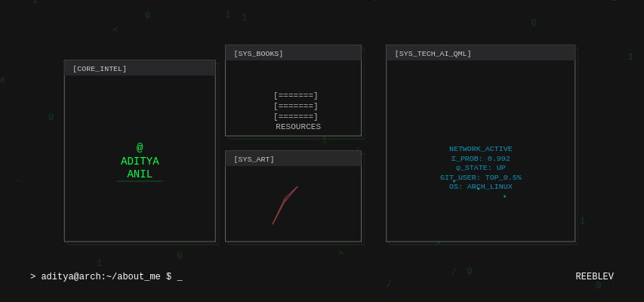Click the NETWORK_ACTIVE status line
Screen dimensions: 644x302
click(480, 149)
